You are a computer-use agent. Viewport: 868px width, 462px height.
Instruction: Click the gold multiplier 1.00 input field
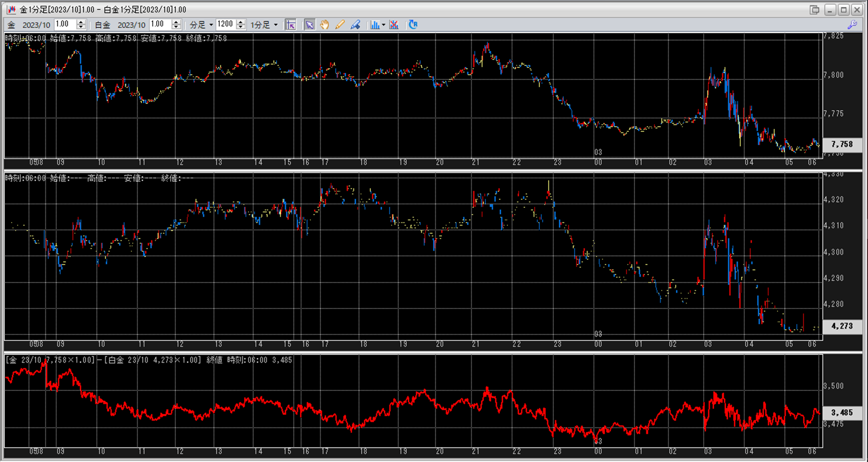pos(65,25)
